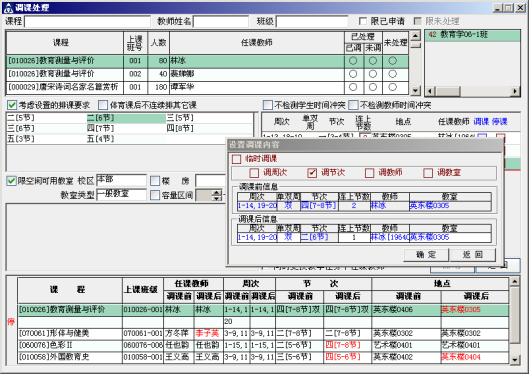
Task: Toggle 考虑设置的排课要求 checkbox
Action: (12, 105)
